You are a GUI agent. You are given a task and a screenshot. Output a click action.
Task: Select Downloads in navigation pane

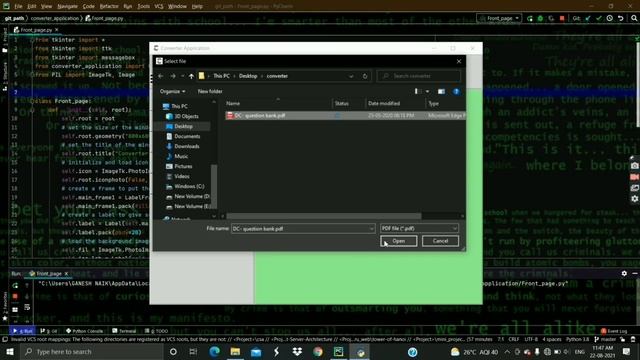pos(187,147)
